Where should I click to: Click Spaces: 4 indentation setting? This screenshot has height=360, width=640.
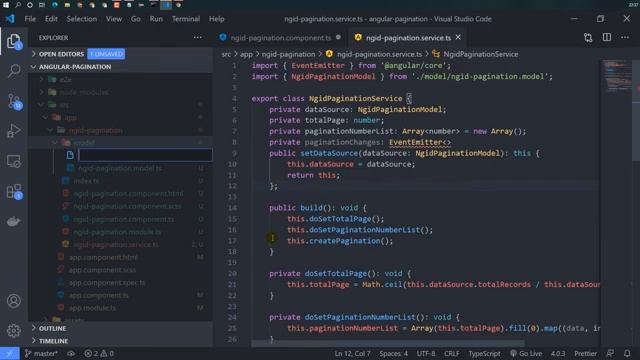(x=393, y=353)
